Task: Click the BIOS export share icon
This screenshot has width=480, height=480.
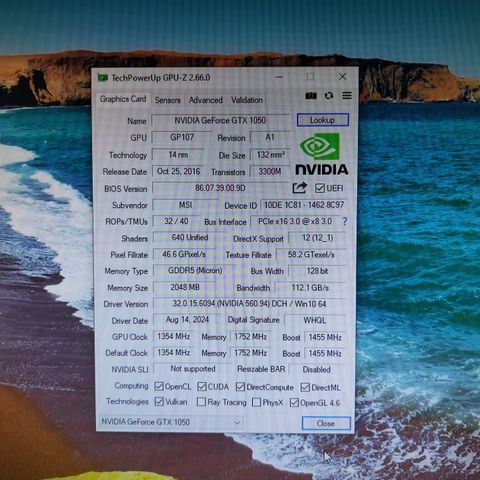Action: coord(299,188)
